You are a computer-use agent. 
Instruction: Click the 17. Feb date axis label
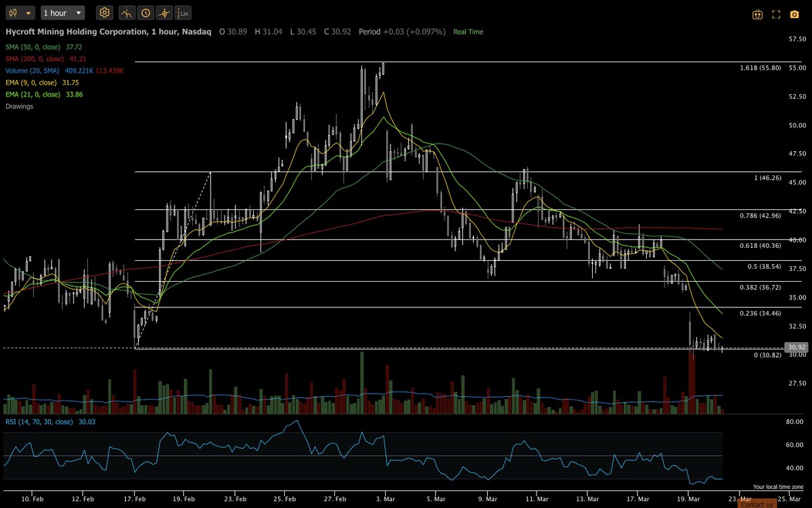(135, 498)
